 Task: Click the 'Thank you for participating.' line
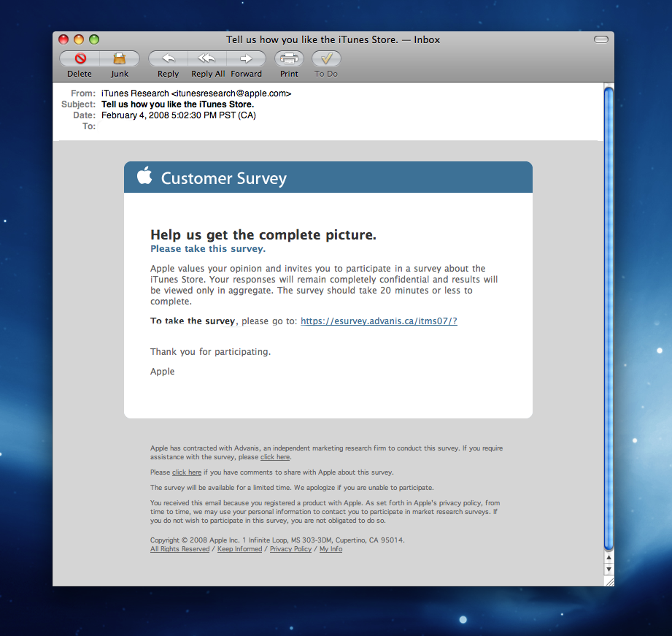pyautogui.click(x=210, y=352)
